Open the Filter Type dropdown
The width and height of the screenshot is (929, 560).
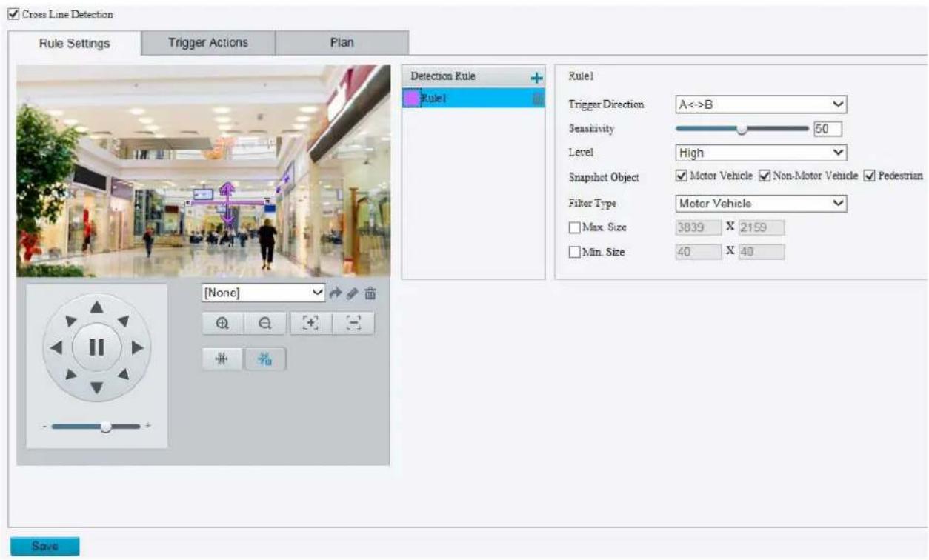[x=761, y=202]
